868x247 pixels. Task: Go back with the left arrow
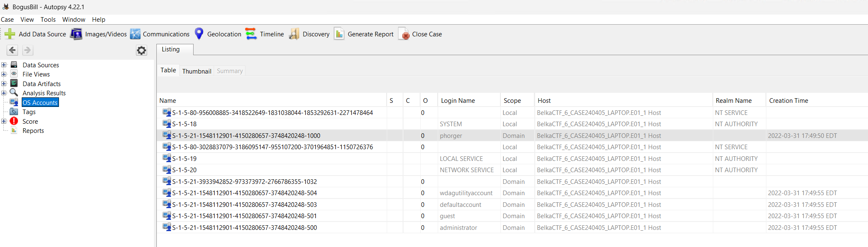tap(13, 50)
